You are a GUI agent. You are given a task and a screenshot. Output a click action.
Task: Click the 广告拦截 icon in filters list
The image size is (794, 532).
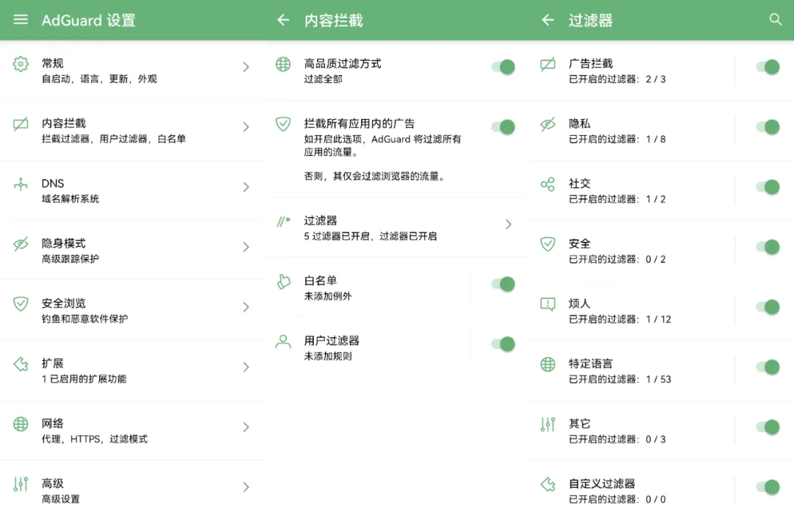548,64
